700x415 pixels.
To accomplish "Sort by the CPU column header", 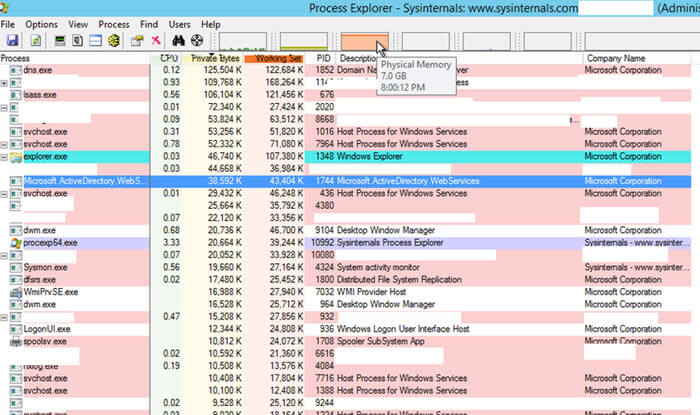I will [x=168, y=58].
